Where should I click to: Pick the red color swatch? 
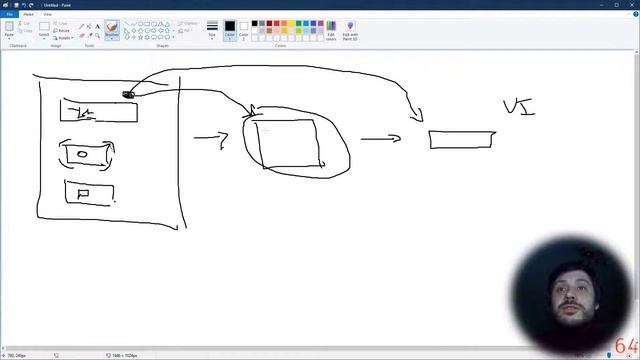pos(277,23)
